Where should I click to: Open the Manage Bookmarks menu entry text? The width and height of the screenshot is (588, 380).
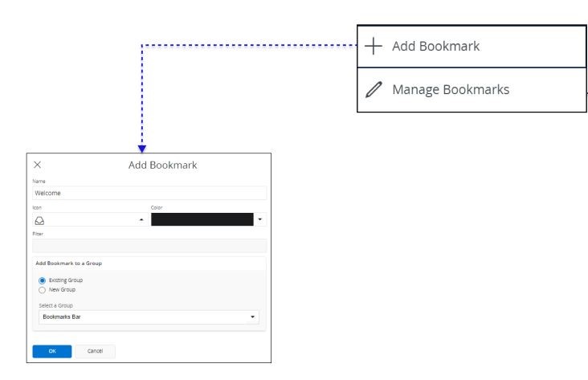pyautogui.click(x=450, y=90)
